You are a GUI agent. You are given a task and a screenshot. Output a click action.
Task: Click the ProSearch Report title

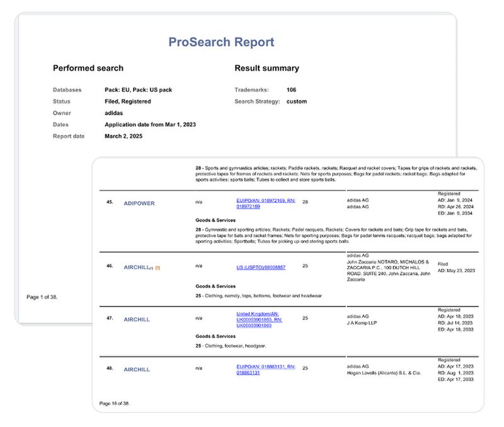[221, 42]
